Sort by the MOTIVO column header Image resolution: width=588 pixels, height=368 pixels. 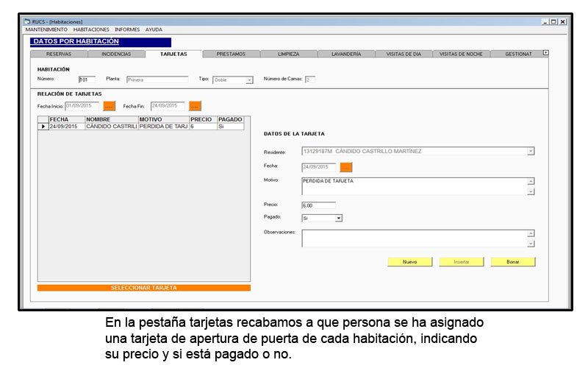164,119
